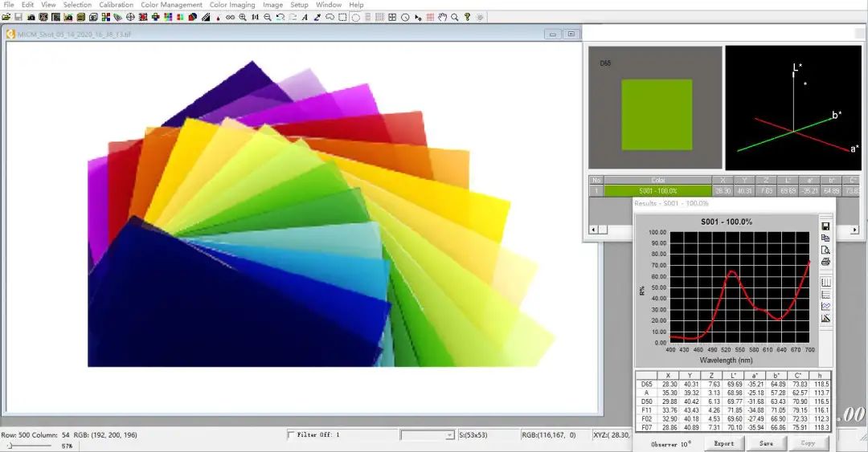Image resolution: width=868 pixels, height=452 pixels.
Task: Click the help question mark icon
Action: (467, 17)
